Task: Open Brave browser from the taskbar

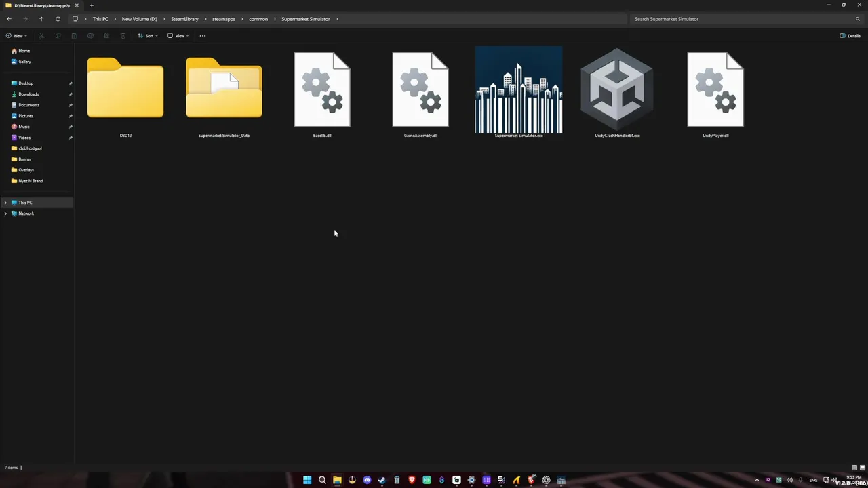Action: (x=412, y=480)
